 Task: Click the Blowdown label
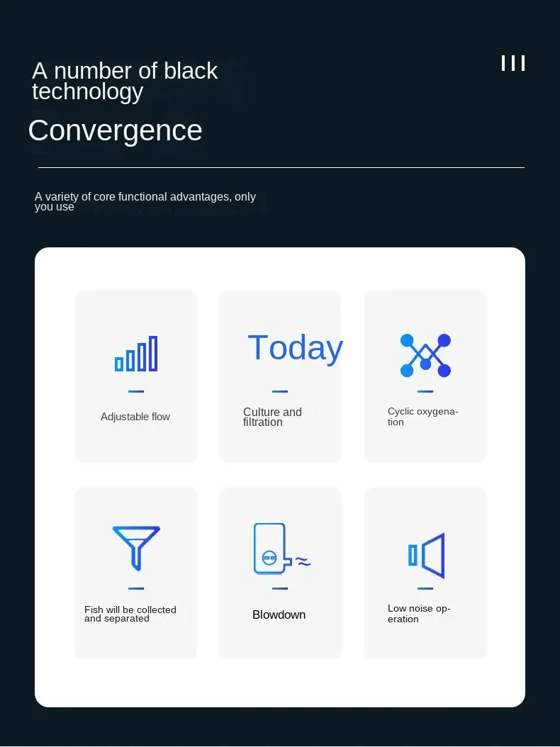[279, 614]
